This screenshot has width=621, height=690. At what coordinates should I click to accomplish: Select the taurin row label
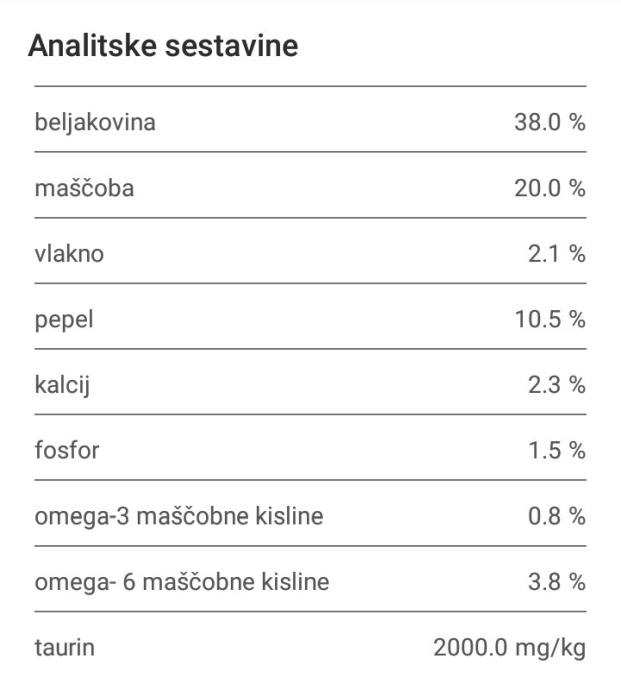65,647
